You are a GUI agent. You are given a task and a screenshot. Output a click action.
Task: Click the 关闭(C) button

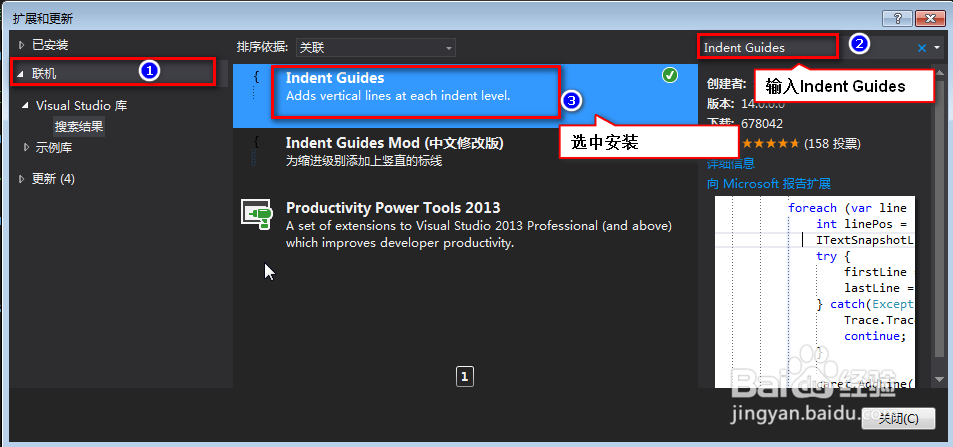[x=898, y=418]
